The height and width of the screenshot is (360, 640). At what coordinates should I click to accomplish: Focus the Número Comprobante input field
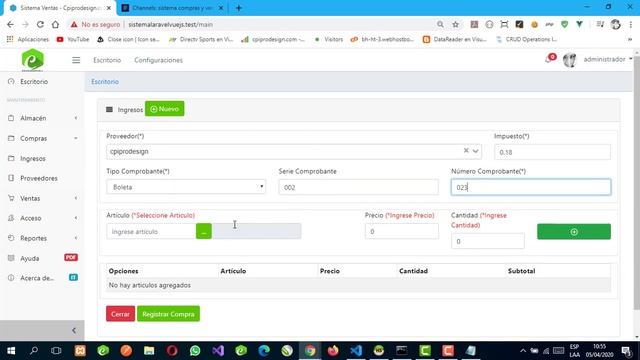pyautogui.click(x=531, y=187)
